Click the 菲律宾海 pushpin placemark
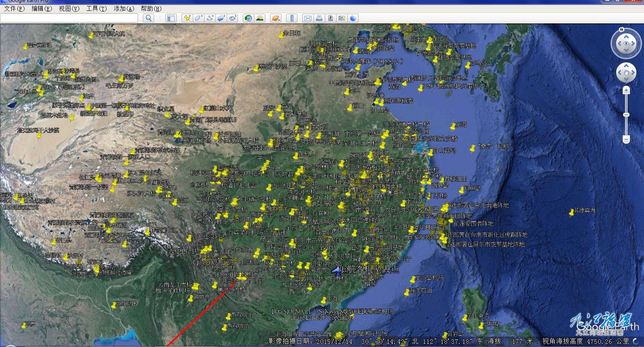This screenshot has width=644, height=347. (x=571, y=213)
